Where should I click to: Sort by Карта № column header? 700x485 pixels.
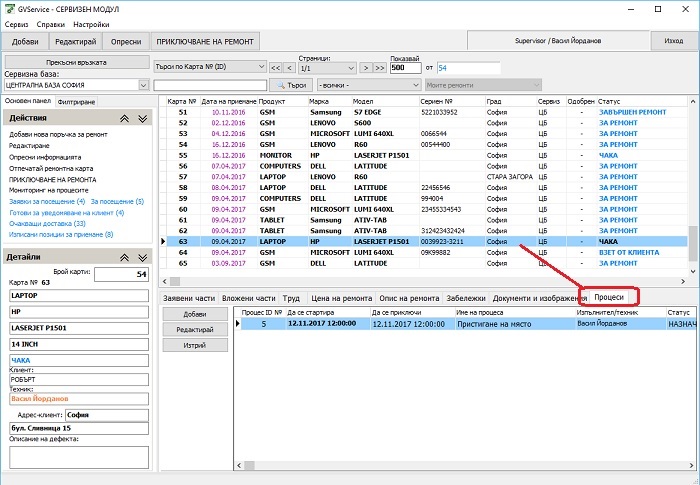182,101
